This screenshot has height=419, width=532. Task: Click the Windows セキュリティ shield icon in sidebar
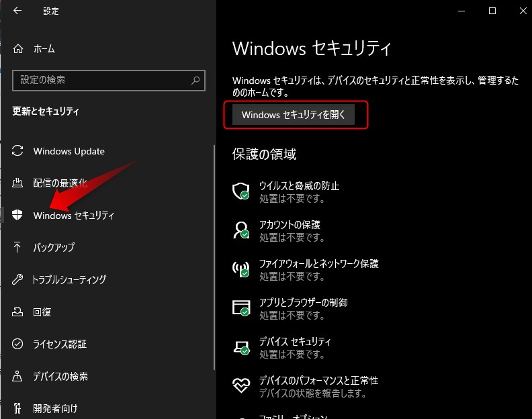(x=17, y=215)
